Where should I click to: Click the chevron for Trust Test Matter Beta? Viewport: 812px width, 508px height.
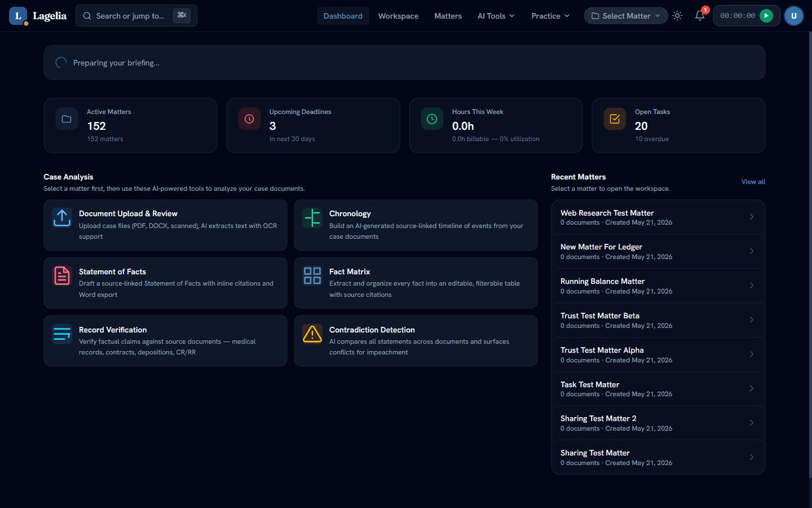pyautogui.click(x=751, y=320)
